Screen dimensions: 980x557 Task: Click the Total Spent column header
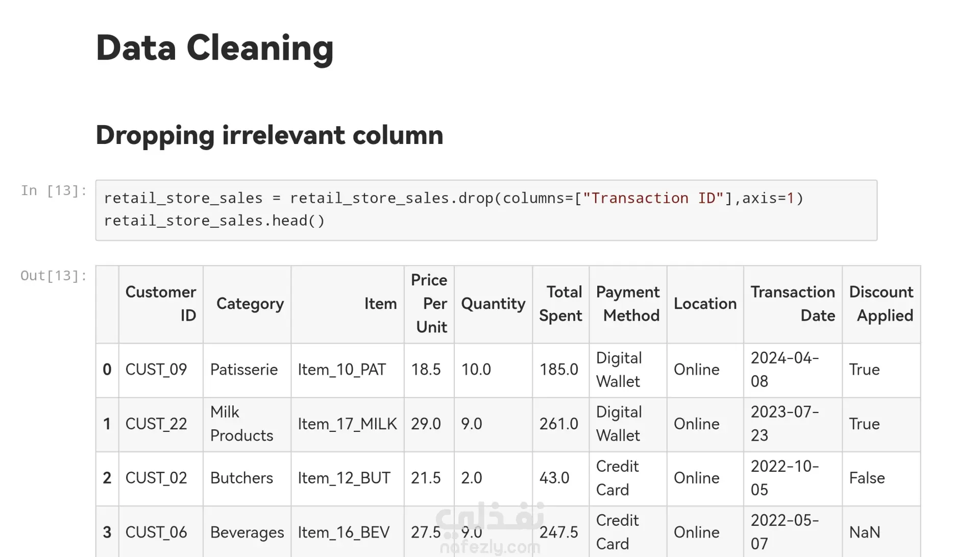560,304
